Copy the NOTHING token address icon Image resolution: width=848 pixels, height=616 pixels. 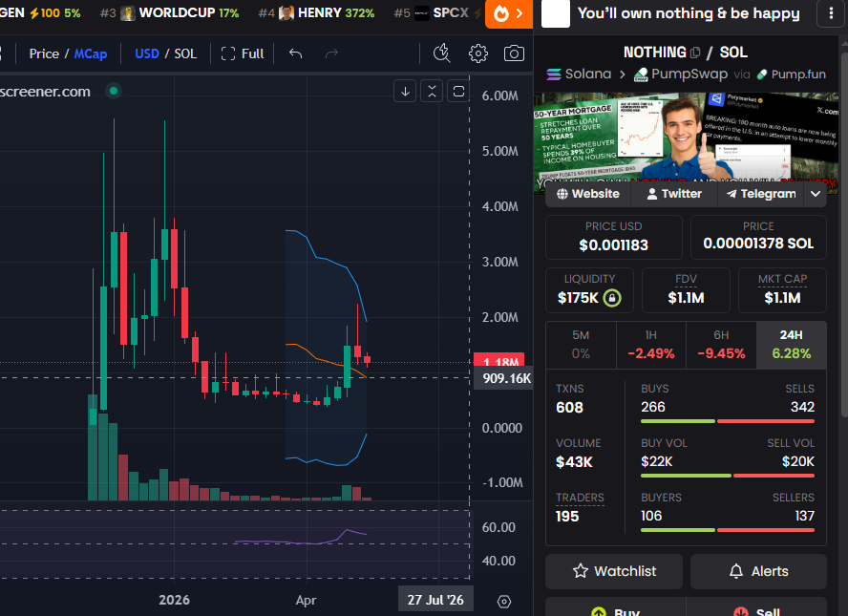click(x=695, y=53)
